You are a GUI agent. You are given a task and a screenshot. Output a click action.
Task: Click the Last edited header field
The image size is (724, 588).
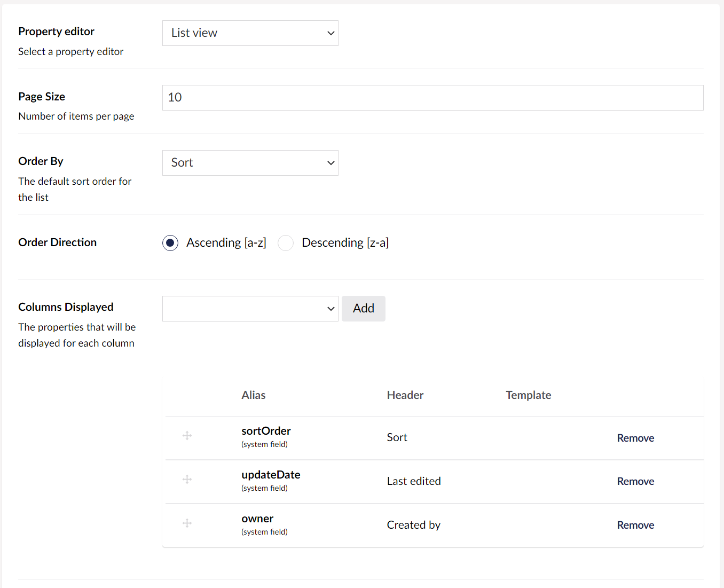[414, 481]
